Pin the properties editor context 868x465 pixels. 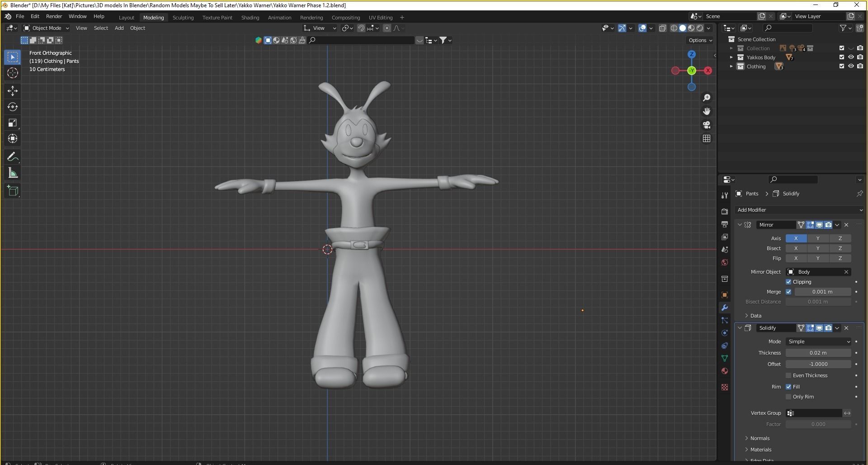[x=859, y=194]
